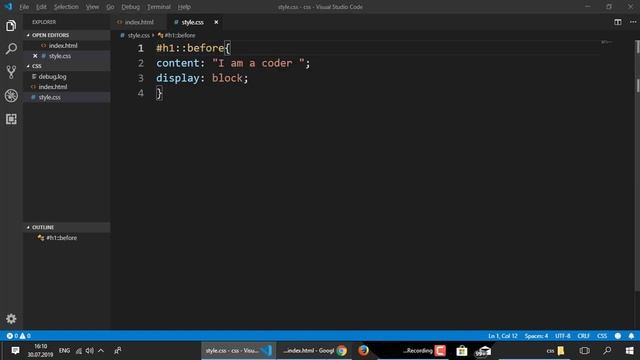This screenshot has height=360, width=640.
Task: Open the Windows Action Center icon
Action: click(15, 351)
